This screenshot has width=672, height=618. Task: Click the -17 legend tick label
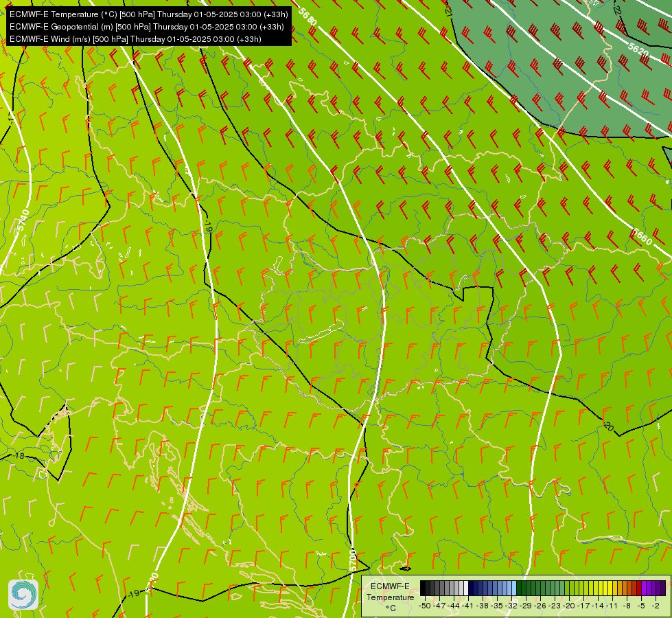point(583,606)
